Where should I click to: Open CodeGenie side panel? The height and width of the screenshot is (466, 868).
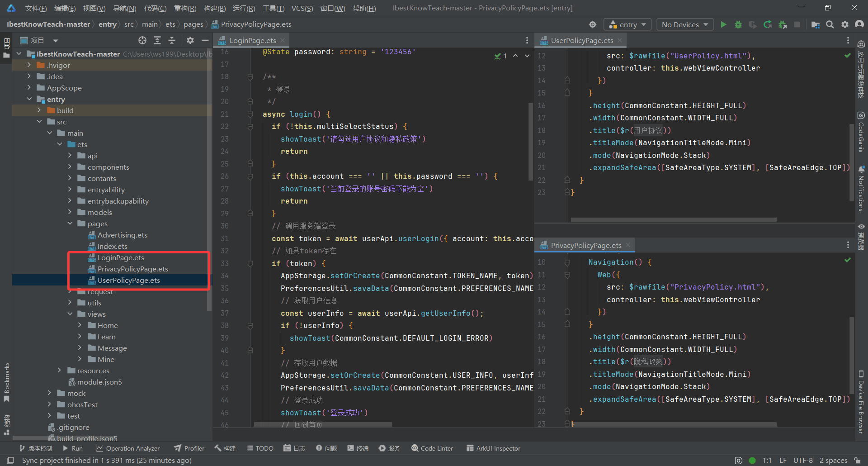861,132
